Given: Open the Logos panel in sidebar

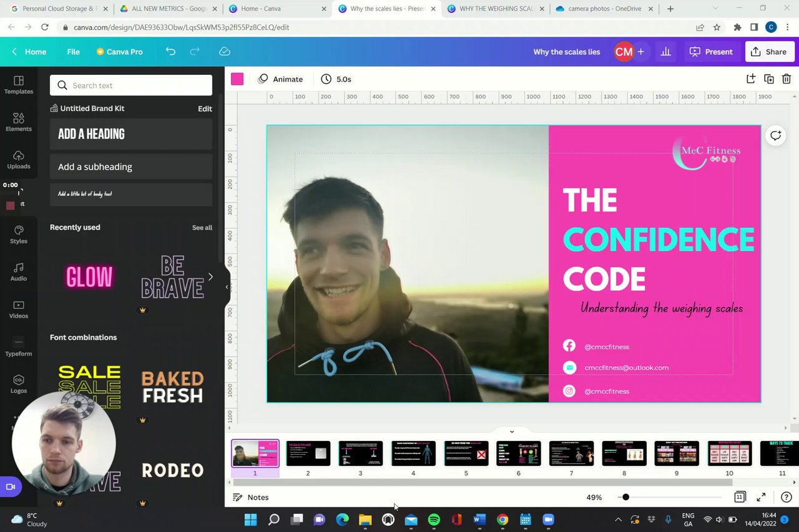Looking at the screenshot, I should coord(19,384).
